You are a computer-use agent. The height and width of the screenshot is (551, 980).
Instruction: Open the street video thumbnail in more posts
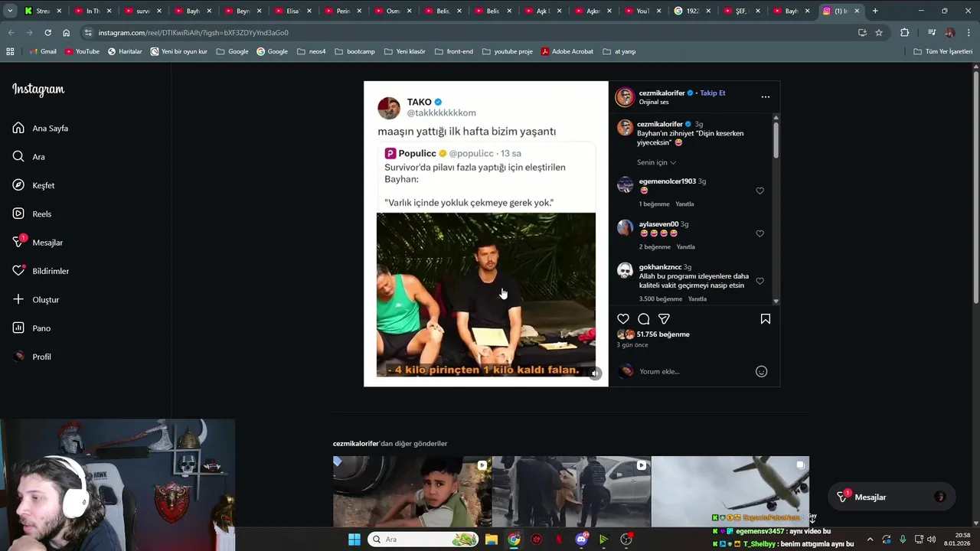click(571, 491)
